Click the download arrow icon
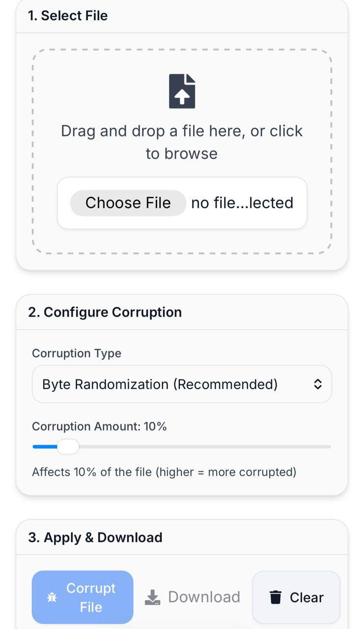 click(153, 597)
